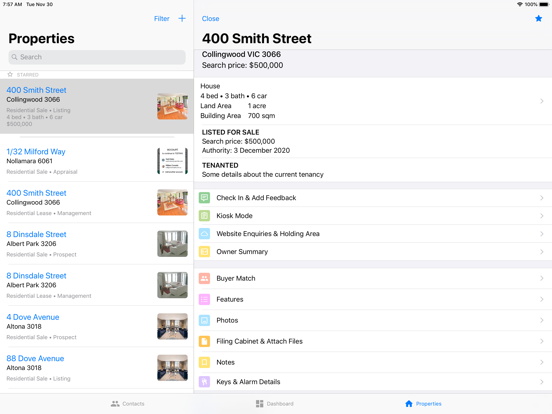
Task: Select starred 400 Smith Street listing title
Action: tap(36, 90)
